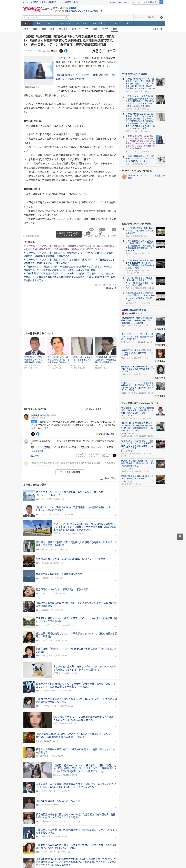Click うーん reaction with 745 count

tap(107, 455)
